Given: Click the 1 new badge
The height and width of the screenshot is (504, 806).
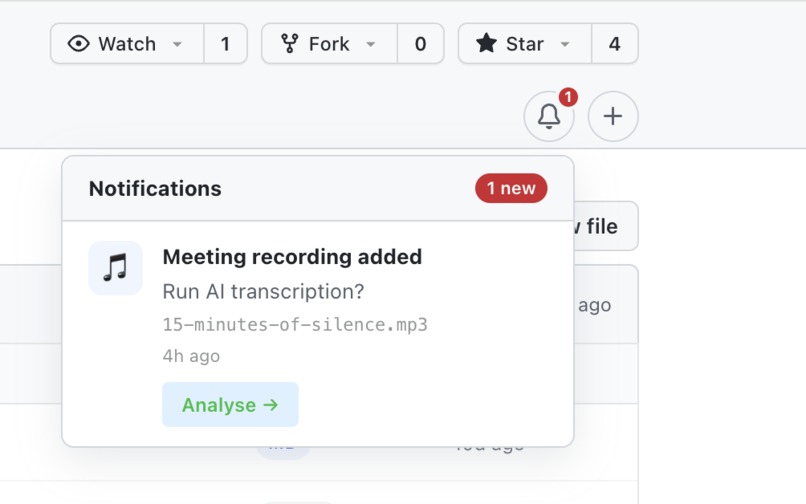Looking at the screenshot, I should tap(511, 188).
